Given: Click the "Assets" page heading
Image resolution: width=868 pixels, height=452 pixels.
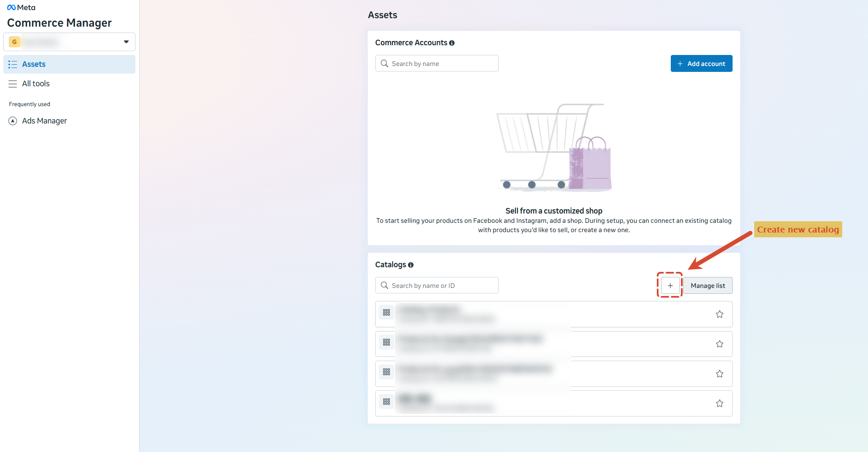Looking at the screenshot, I should pyautogui.click(x=383, y=15).
